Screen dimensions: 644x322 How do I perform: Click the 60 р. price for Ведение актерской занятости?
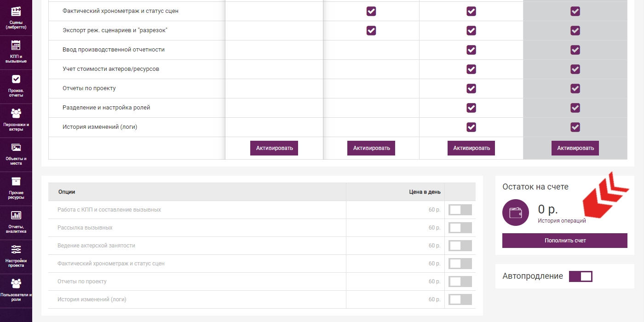(x=435, y=246)
